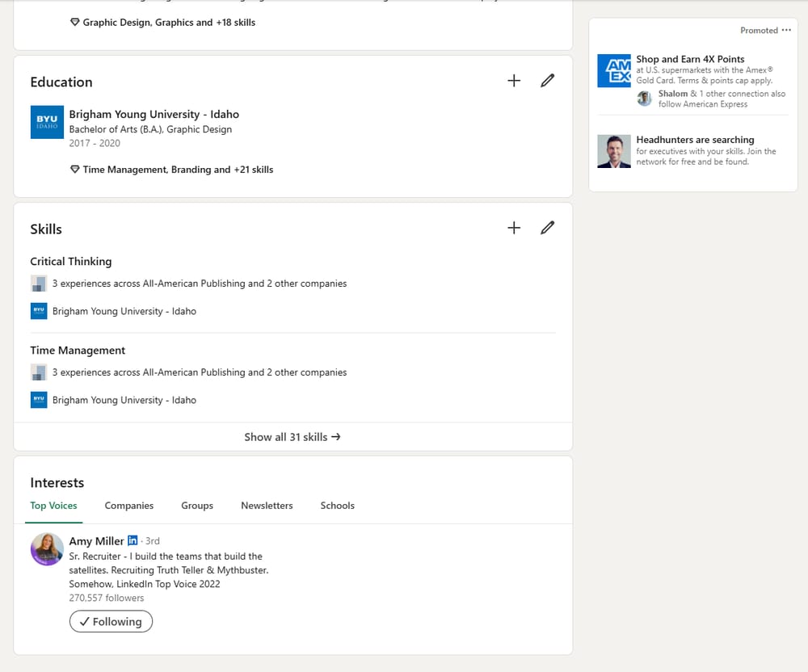Click the diamond skills icon beside Time Management, Branding
The image size is (808, 672).
click(74, 170)
